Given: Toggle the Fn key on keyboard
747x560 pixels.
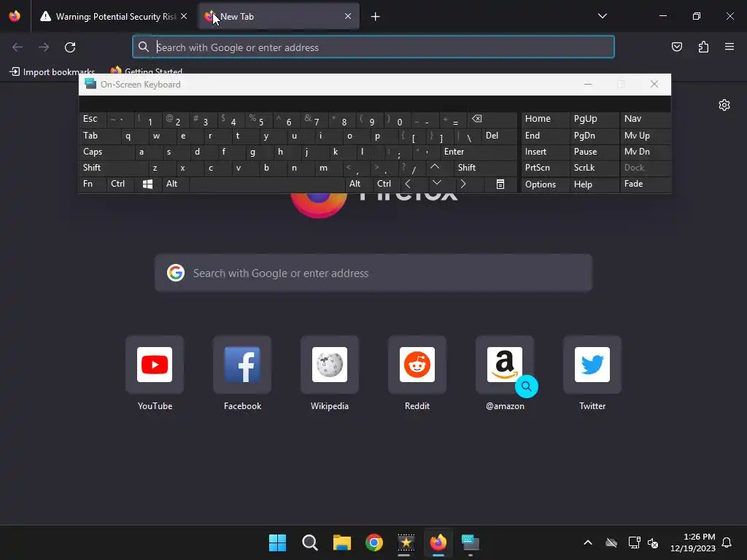Looking at the screenshot, I should coord(93,184).
